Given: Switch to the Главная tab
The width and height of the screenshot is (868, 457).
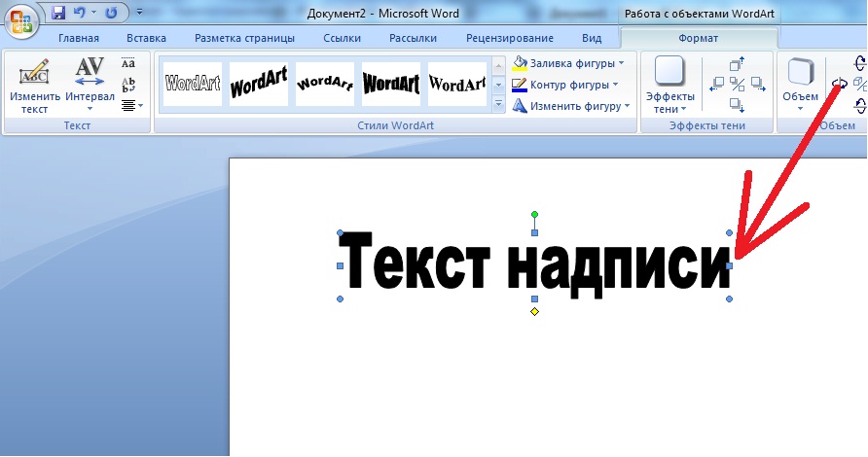Looking at the screenshot, I should [x=79, y=38].
